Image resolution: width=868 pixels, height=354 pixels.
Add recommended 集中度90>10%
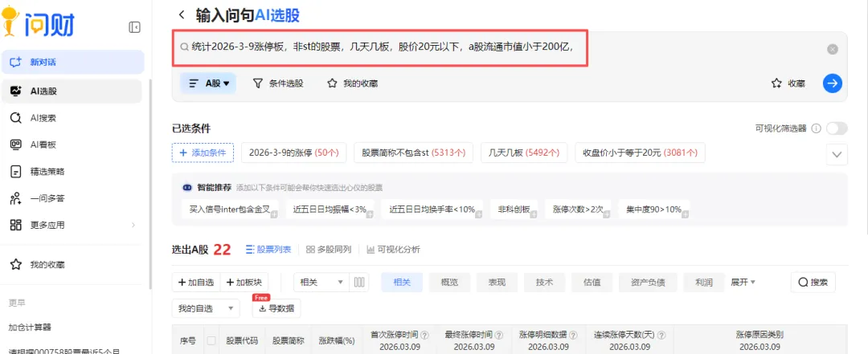point(653,210)
